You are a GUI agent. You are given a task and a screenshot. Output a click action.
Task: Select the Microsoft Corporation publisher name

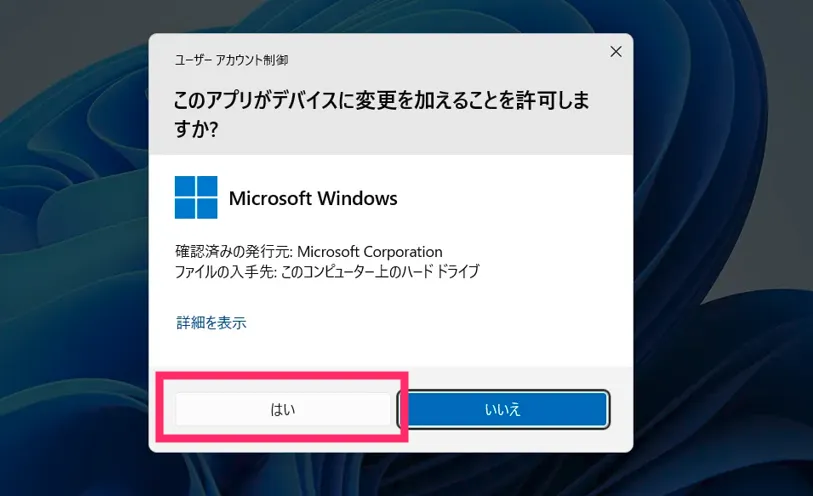tap(370, 251)
